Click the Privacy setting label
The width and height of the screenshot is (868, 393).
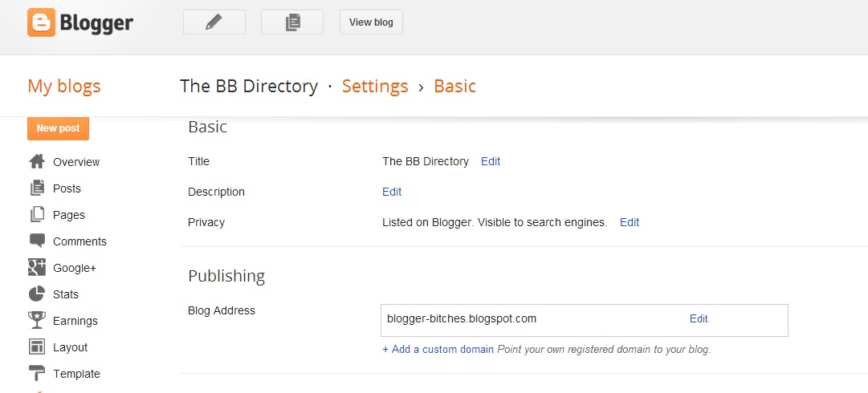(206, 222)
